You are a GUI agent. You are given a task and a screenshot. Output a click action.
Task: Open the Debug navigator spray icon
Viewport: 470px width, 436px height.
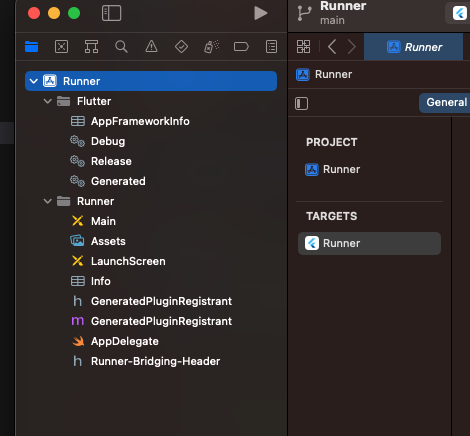click(x=212, y=47)
